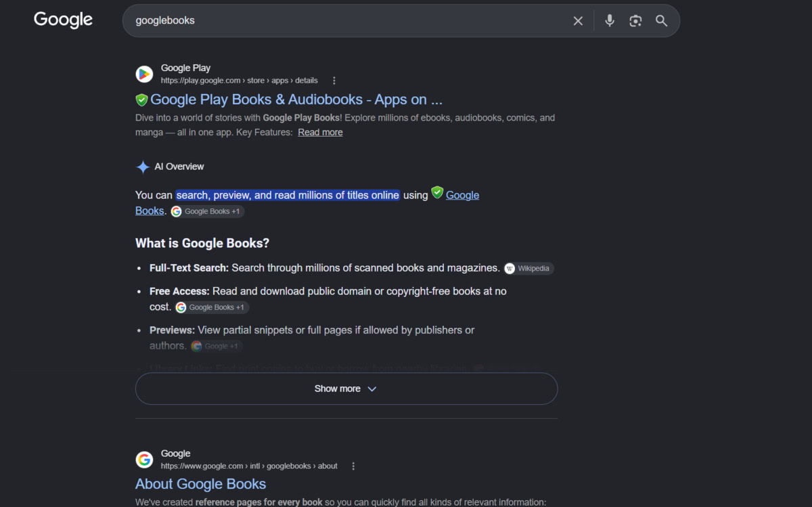The height and width of the screenshot is (507, 812).
Task: Click the Google Books +1 chip after the summary sentence
Action: click(x=207, y=211)
